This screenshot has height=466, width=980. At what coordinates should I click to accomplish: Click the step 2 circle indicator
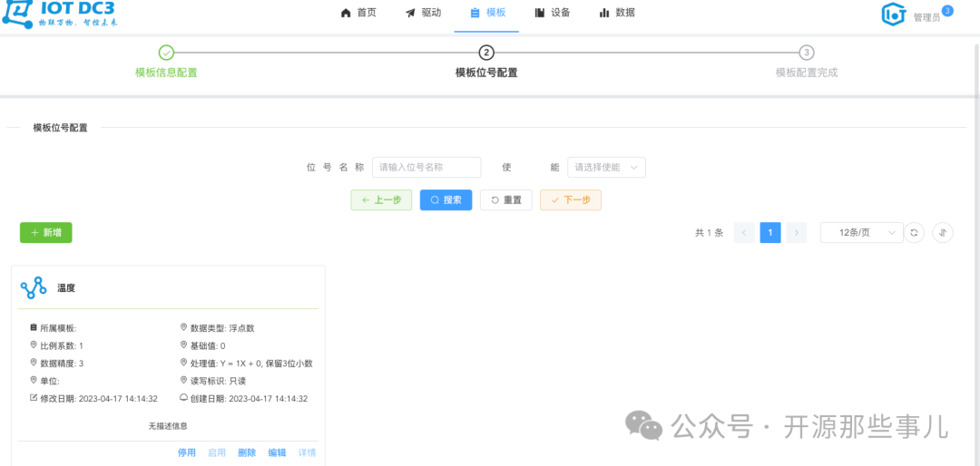[486, 53]
